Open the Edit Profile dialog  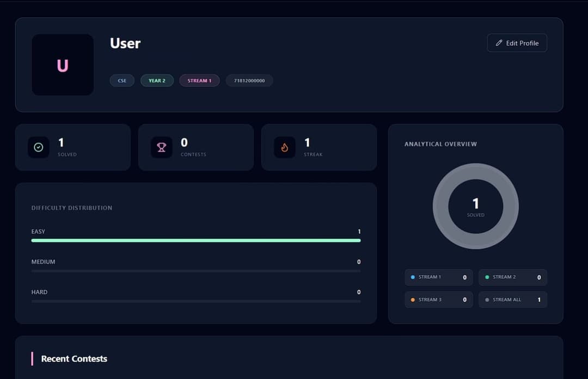point(517,42)
